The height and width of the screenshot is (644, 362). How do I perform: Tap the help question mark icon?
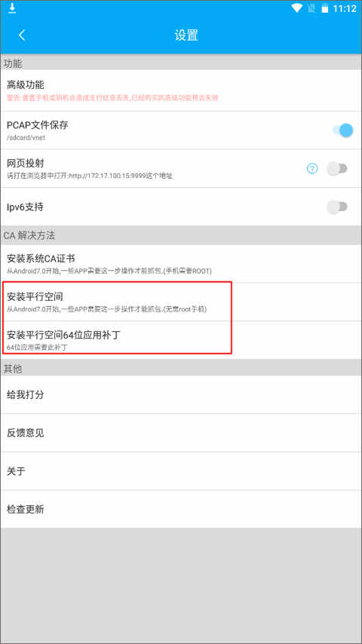(x=312, y=168)
